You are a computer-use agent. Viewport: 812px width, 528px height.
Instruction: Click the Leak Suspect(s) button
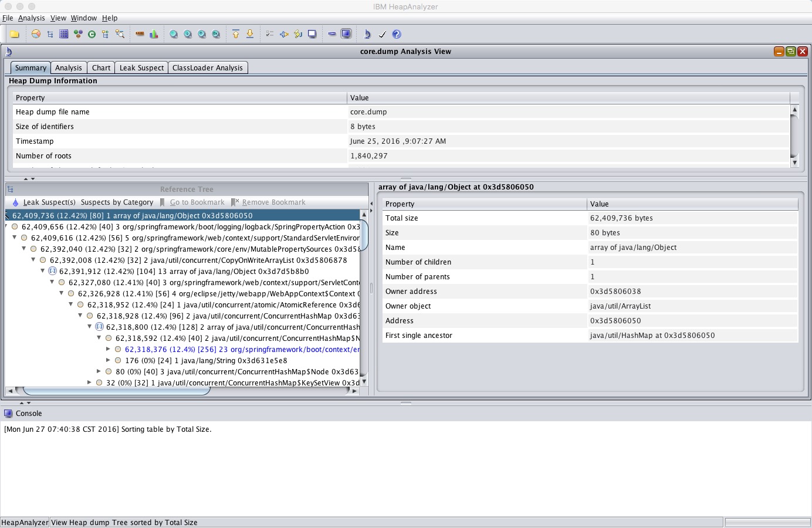point(44,202)
